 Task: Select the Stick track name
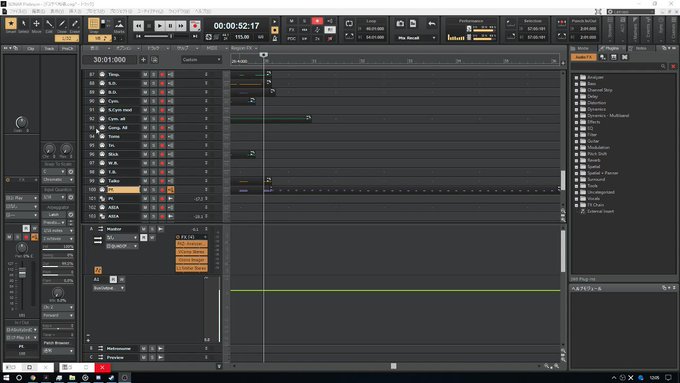113,154
